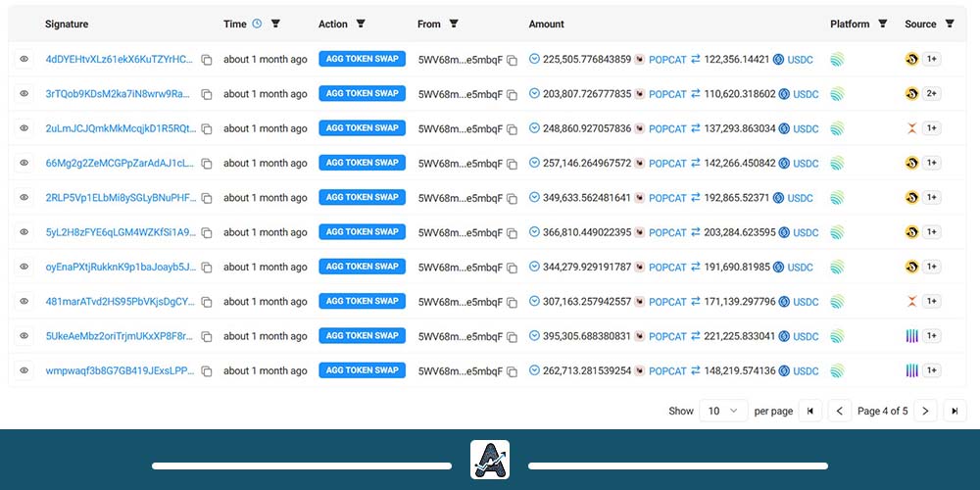
Task: Expand the amount chevron for 225,505.776843859
Action: [534, 59]
